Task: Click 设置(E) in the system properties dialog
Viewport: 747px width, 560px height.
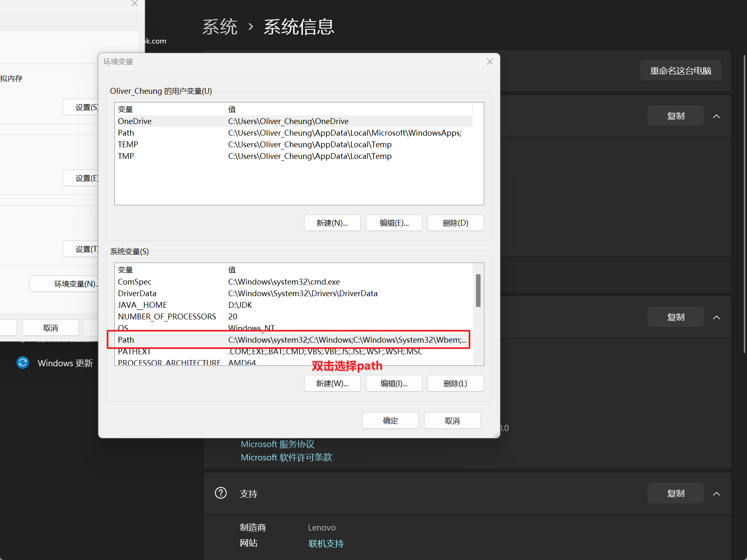Action: coord(81,178)
